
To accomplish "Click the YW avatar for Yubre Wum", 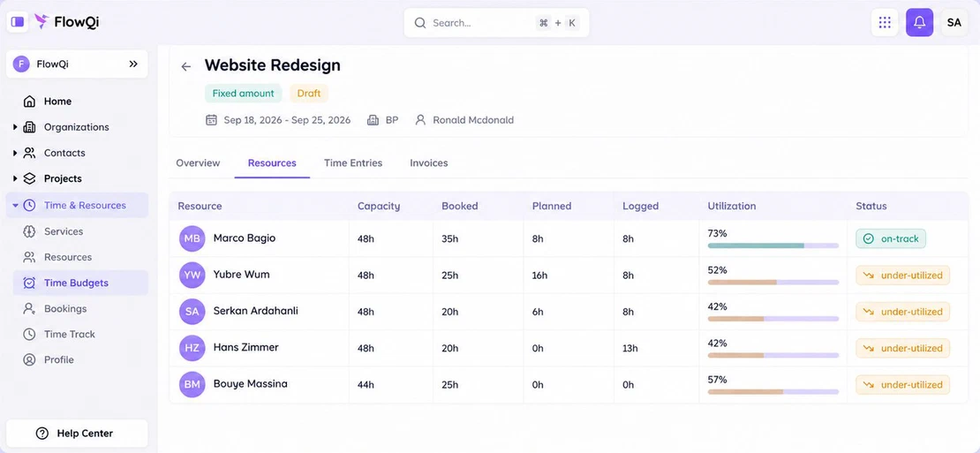I will 192,275.
